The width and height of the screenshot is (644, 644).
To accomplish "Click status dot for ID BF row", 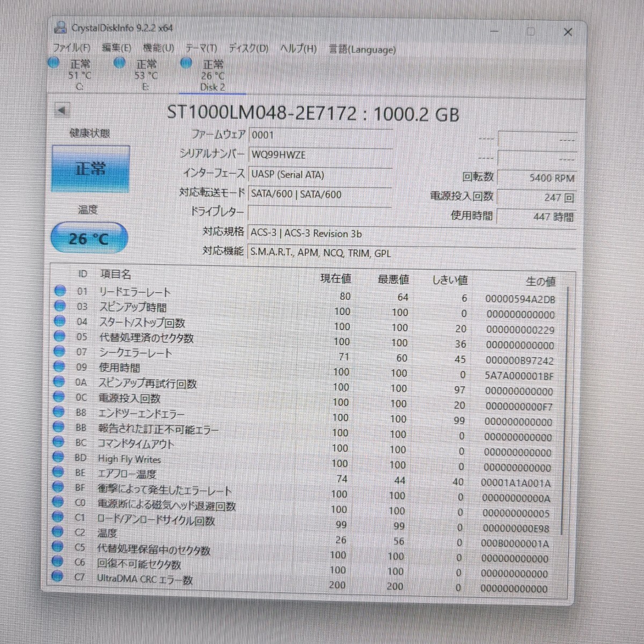I will point(58,487).
